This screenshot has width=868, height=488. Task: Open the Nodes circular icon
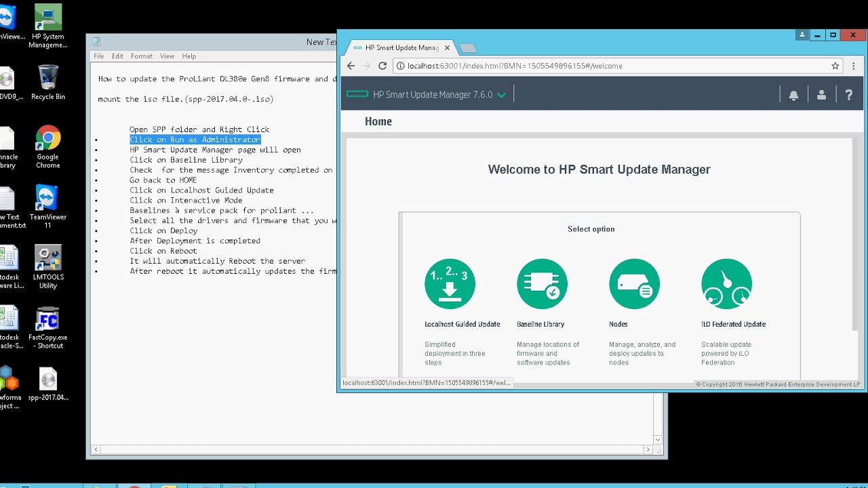tap(634, 284)
